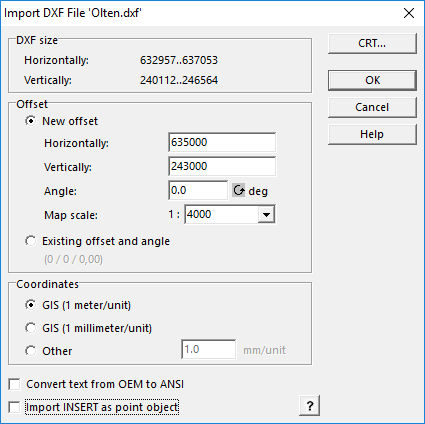Click the dialog title 'Import DXF File'
The width and height of the screenshot is (425, 424).
point(73,13)
